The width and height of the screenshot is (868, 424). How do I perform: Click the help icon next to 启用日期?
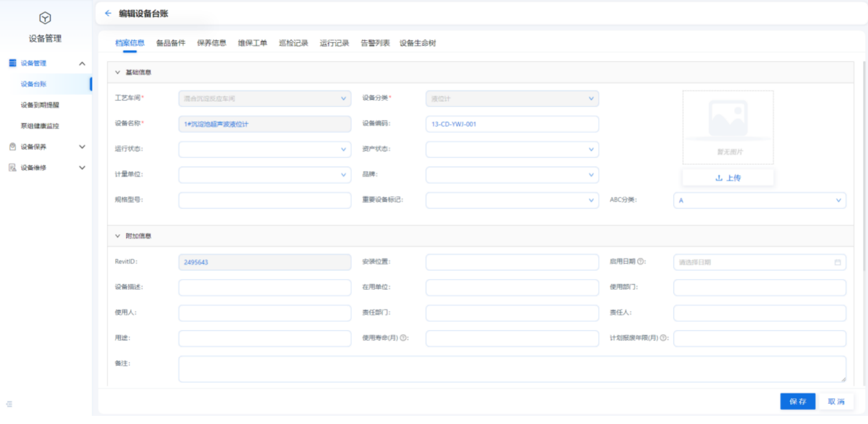[641, 262]
